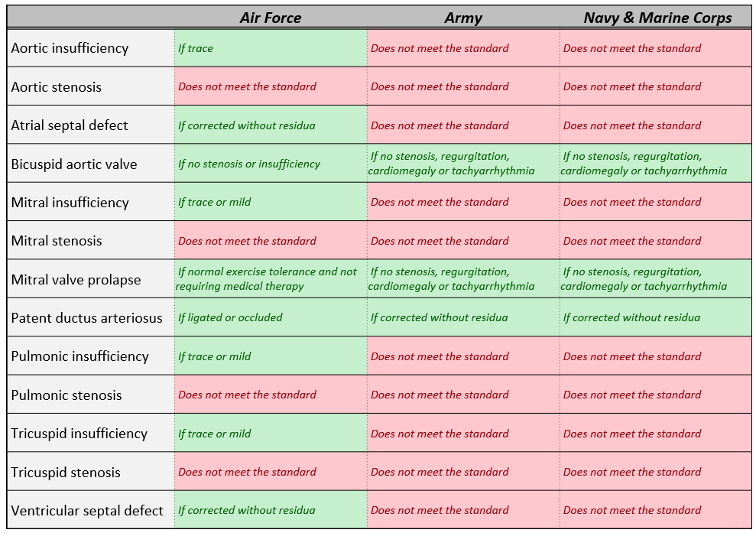This screenshot has width=756, height=533.
Task: Select the Mitral valve prolapse row label
Action: [x=76, y=280]
